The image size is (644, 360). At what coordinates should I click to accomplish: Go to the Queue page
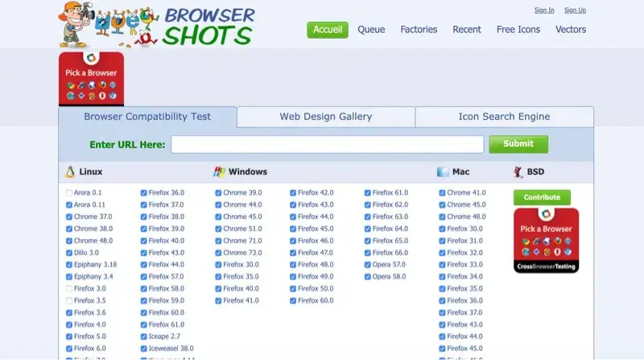(371, 30)
